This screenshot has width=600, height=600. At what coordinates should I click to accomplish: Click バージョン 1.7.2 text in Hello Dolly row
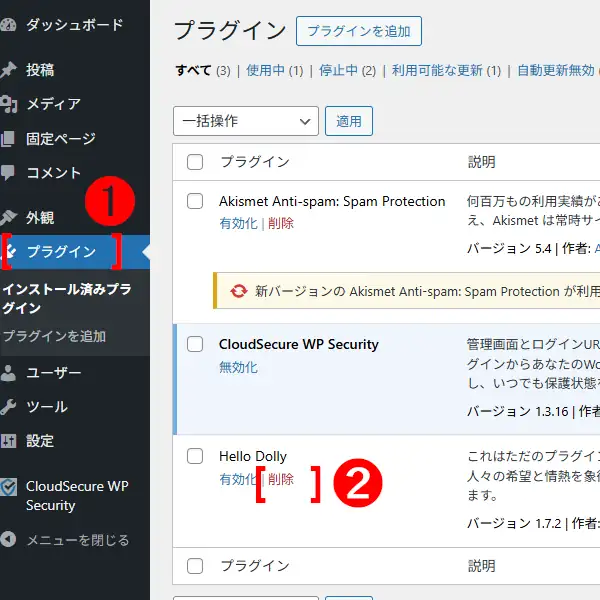pyautogui.click(x=514, y=523)
